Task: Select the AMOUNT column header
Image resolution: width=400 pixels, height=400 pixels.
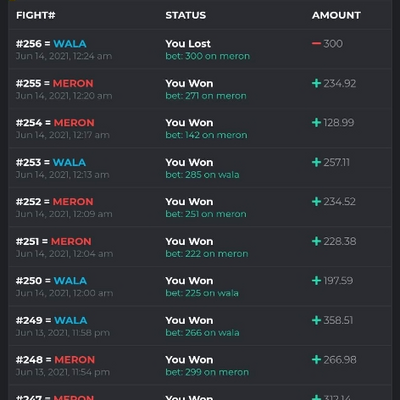Action: [336, 15]
